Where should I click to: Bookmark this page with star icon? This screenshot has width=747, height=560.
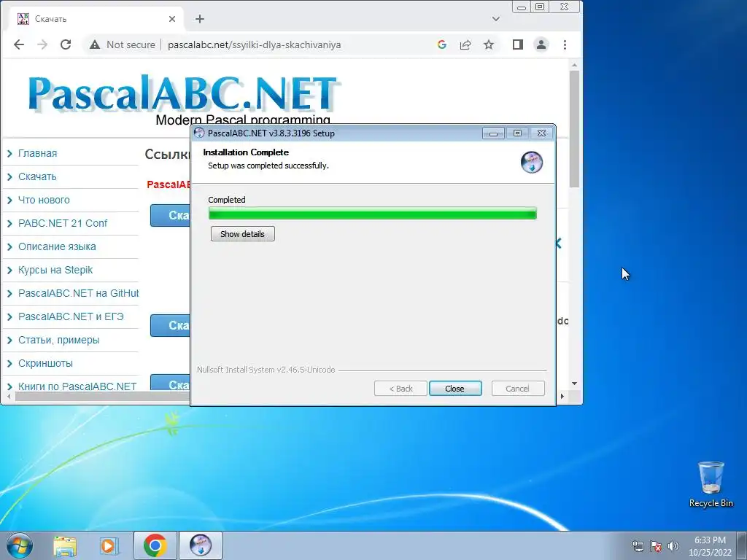[x=488, y=44]
